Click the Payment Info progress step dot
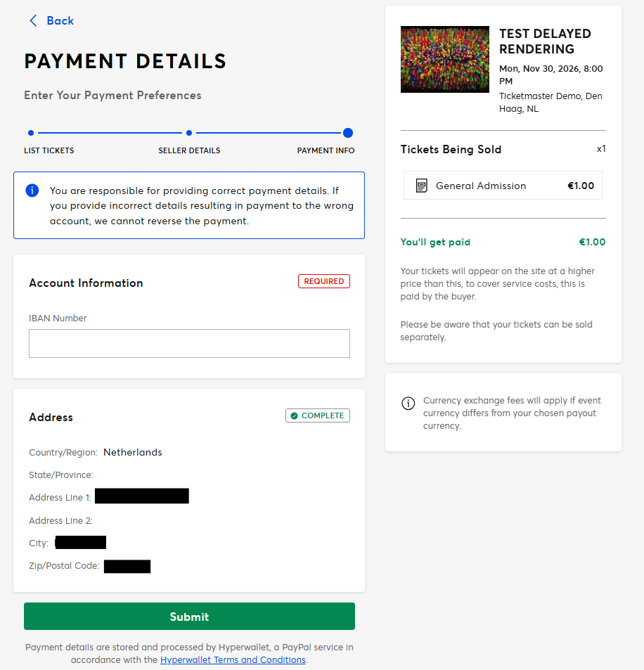The height and width of the screenshot is (670, 644). tap(348, 133)
